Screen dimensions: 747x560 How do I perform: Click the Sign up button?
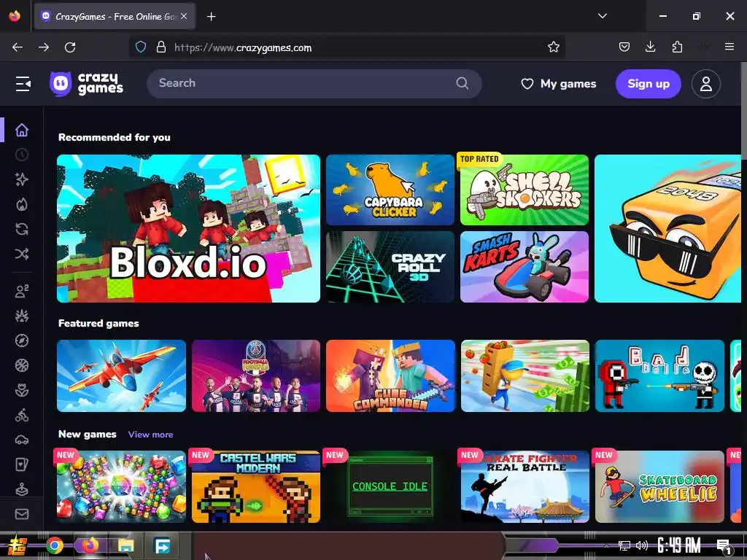click(649, 84)
